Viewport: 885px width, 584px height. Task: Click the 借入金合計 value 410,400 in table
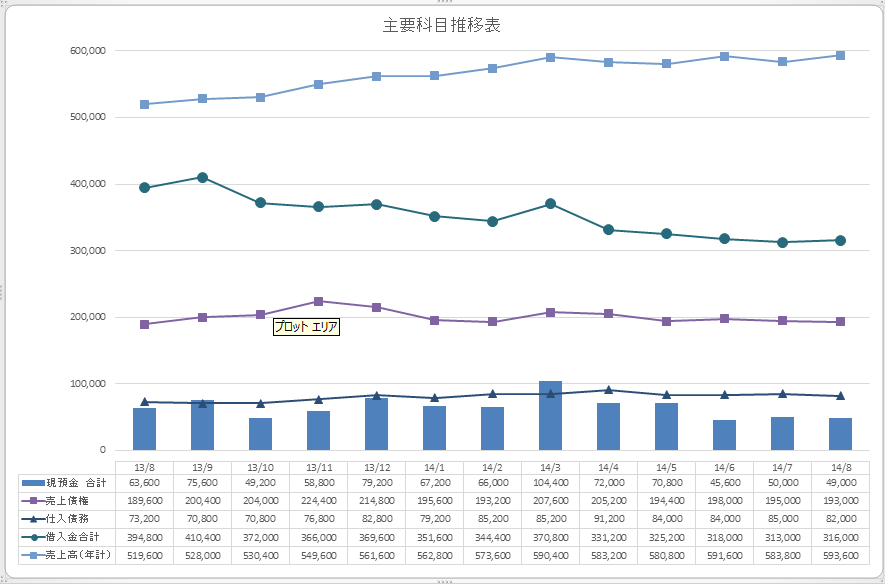click(202, 536)
